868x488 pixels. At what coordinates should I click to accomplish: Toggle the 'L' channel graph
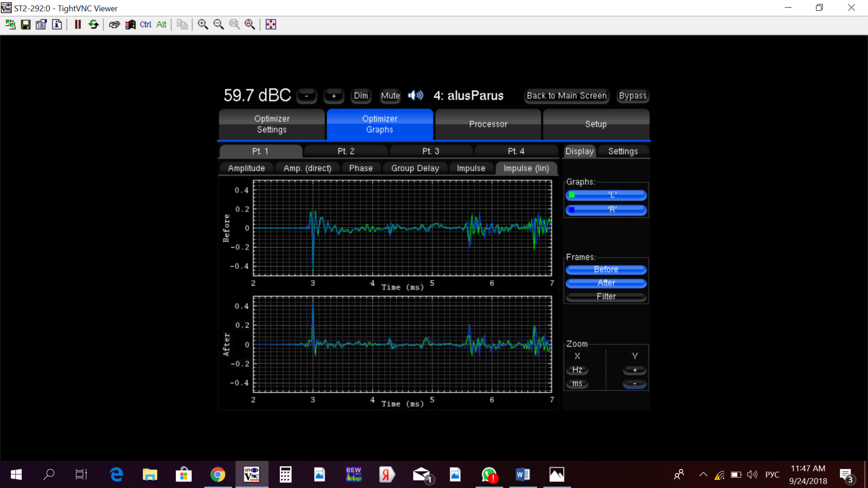(606, 195)
